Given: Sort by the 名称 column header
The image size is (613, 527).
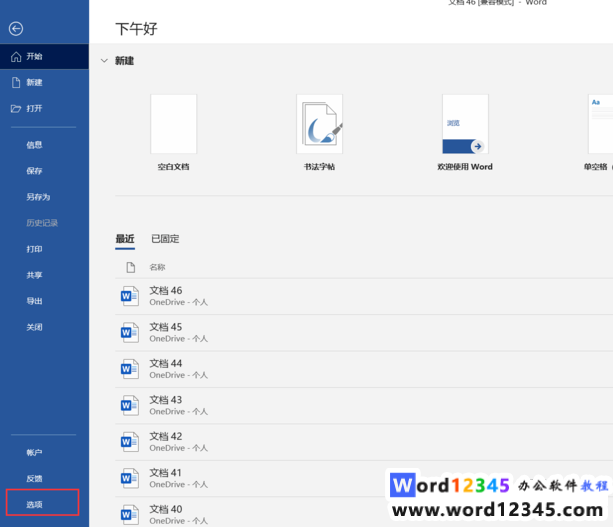Looking at the screenshot, I should (157, 267).
